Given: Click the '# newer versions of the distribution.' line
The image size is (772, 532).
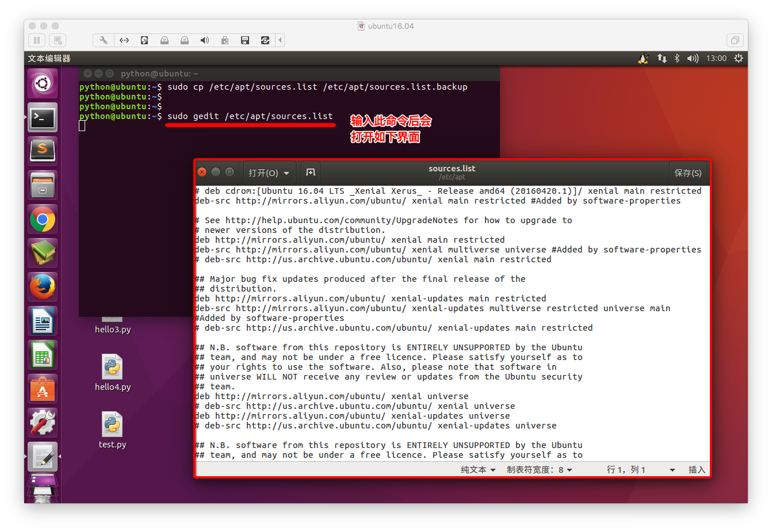Looking at the screenshot, I should pos(290,230).
